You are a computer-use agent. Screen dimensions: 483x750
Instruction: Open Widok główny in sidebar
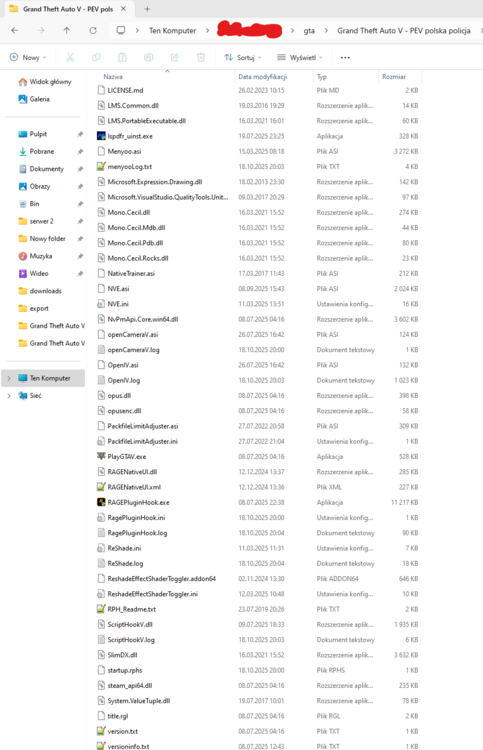(45, 82)
